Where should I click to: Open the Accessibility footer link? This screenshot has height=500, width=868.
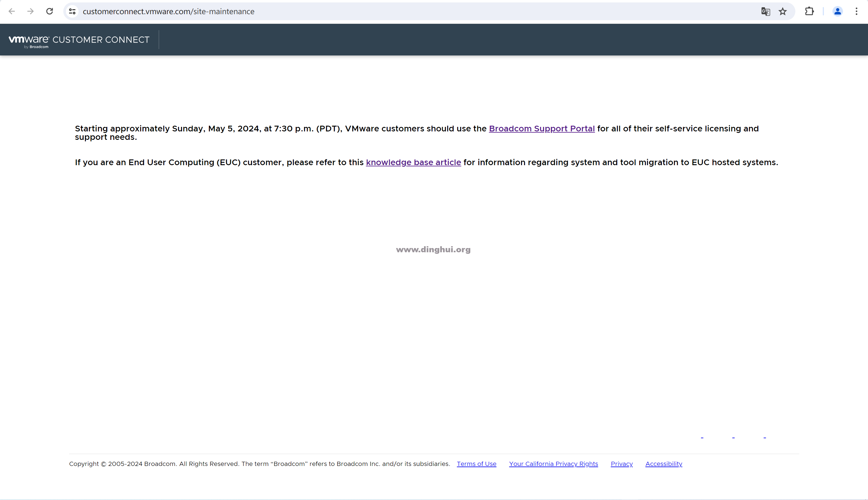[663, 464]
